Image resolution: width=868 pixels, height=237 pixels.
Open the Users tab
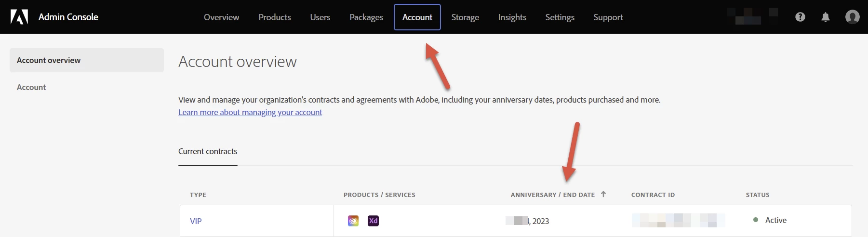[320, 17]
